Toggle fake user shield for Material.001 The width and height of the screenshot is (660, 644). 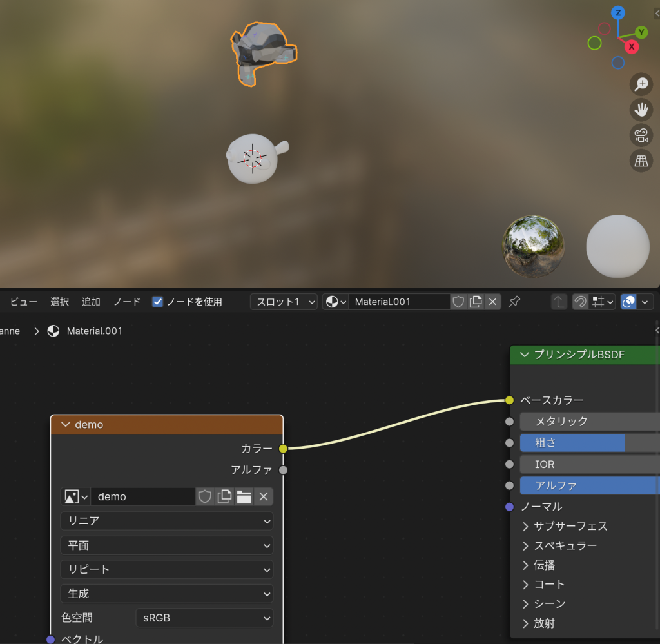(x=458, y=302)
